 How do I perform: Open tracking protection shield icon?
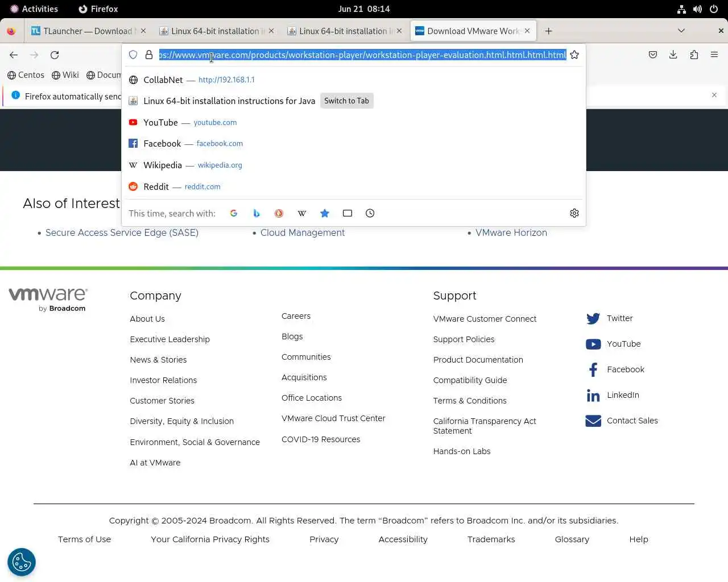tap(133, 55)
